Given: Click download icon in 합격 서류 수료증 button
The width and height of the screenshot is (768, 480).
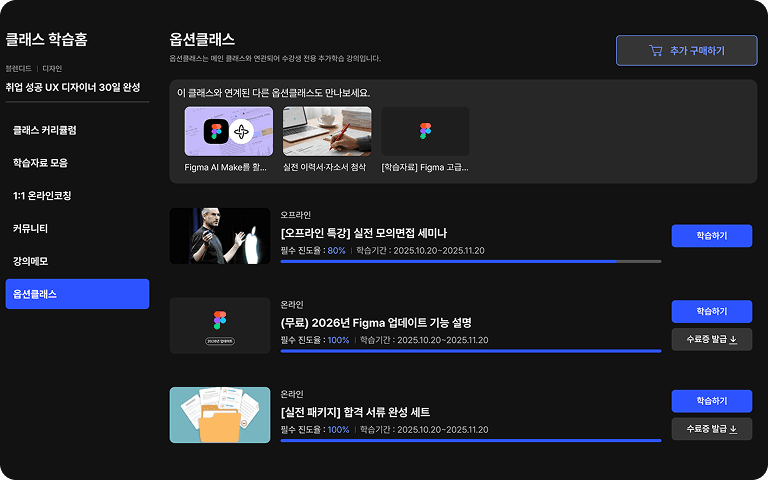Looking at the screenshot, I should click(x=733, y=429).
